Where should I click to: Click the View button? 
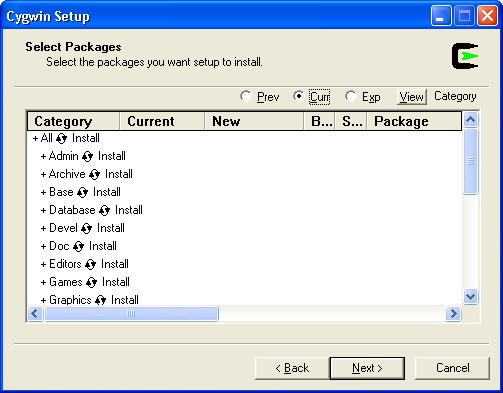point(412,97)
